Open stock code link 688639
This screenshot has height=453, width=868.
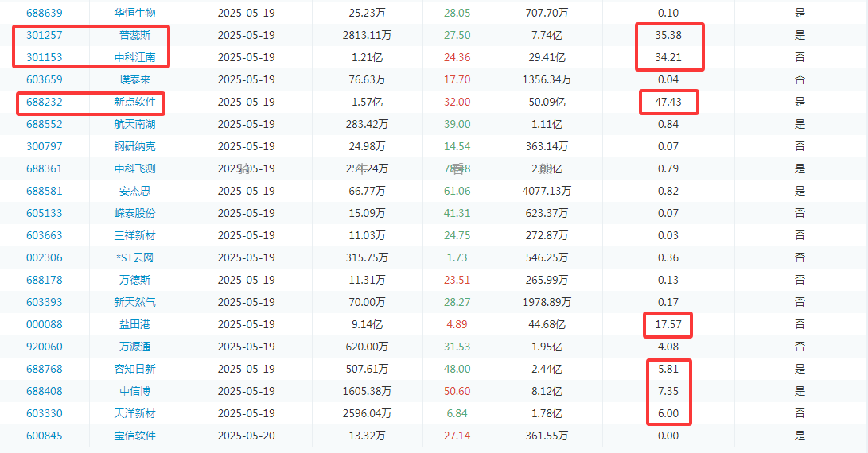click(x=45, y=13)
